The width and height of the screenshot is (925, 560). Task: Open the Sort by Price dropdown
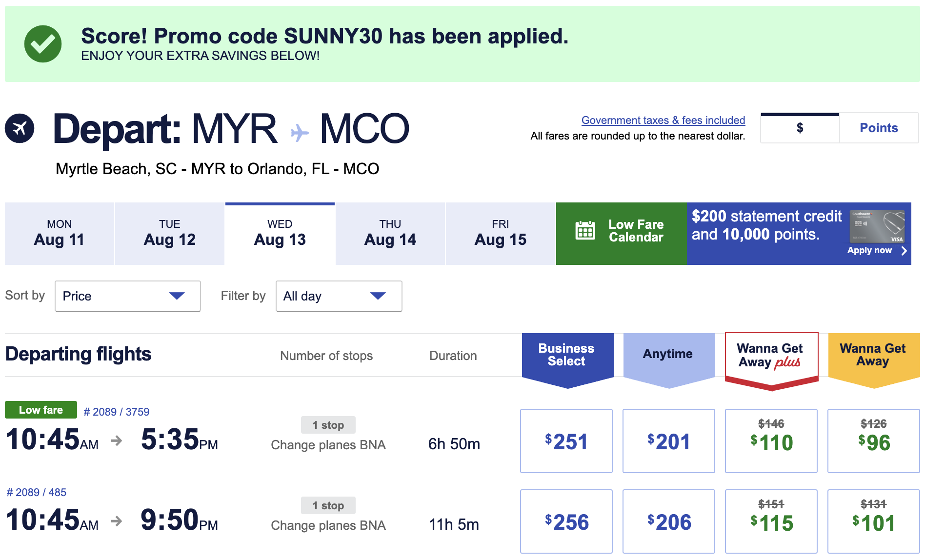[x=128, y=296]
